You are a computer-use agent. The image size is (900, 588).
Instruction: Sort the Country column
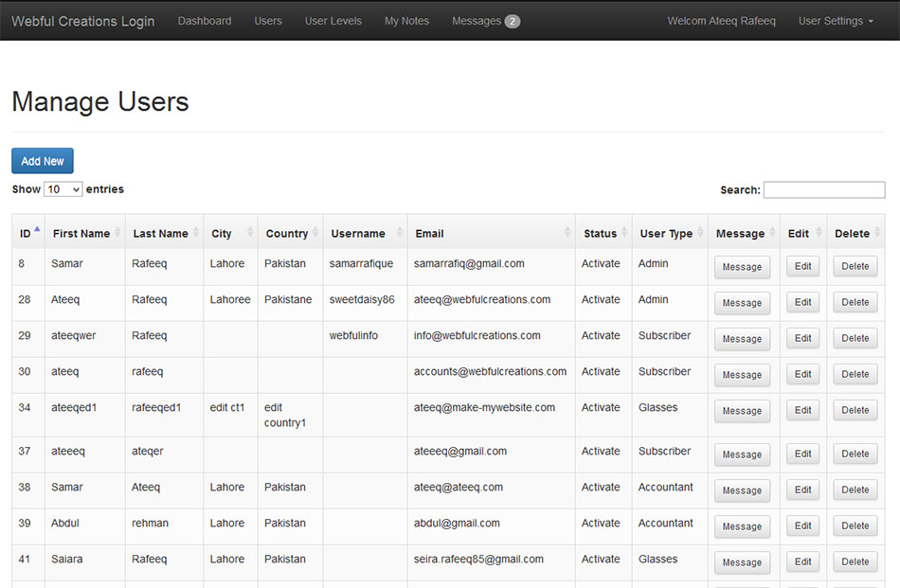[x=286, y=233]
